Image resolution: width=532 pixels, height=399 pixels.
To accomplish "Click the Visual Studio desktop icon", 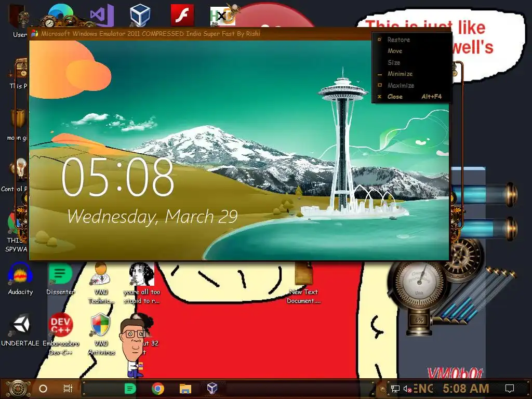I will point(102,16).
